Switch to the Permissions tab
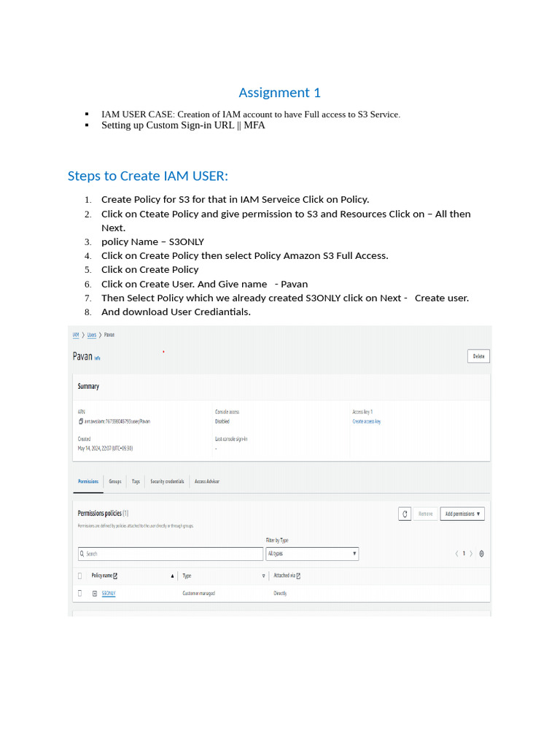The height and width of the screenshot is (747, 560). coord(88,481)
